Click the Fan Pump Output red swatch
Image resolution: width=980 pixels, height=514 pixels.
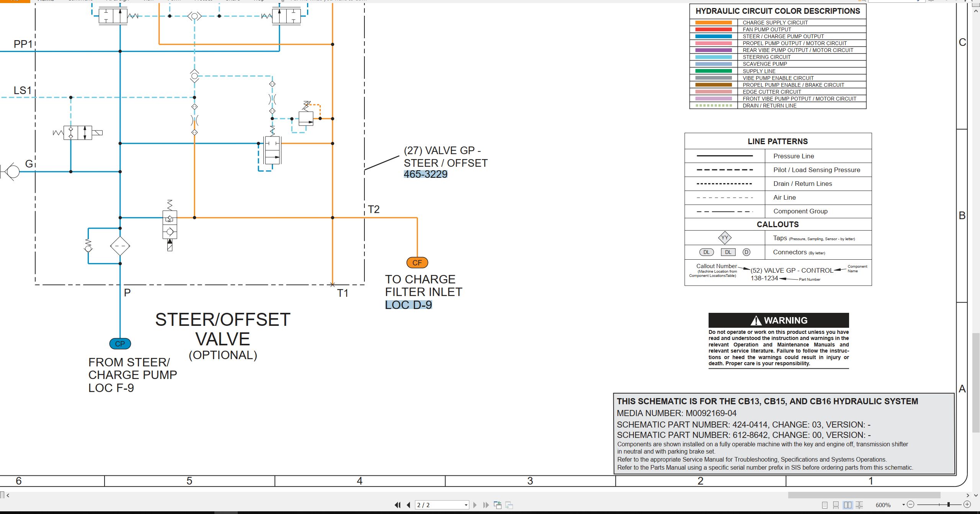click(714, 29)
